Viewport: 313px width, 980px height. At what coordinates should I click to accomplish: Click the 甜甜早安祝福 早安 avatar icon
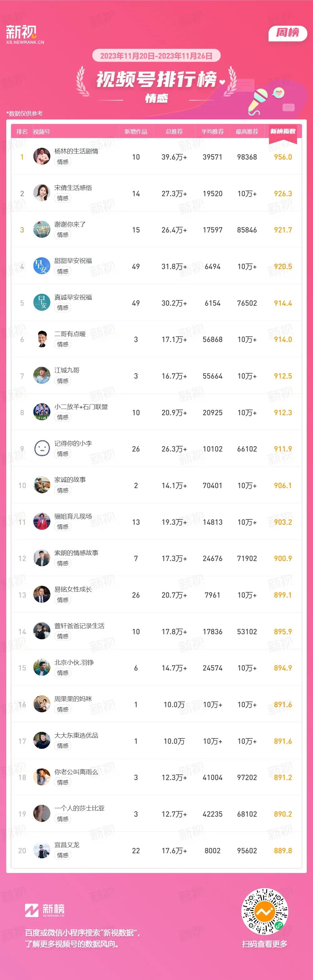(x=42, y=266)
